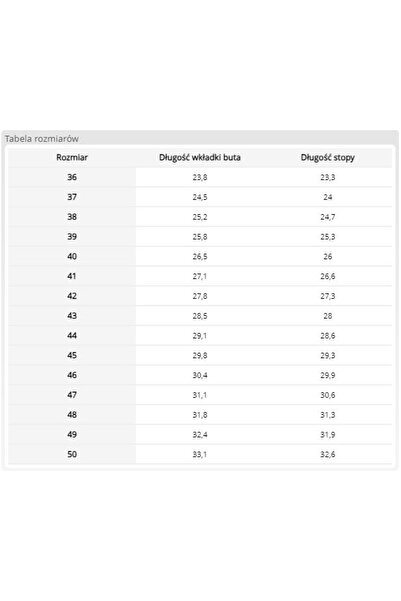Select size 40 row label

tap(72, 256)
